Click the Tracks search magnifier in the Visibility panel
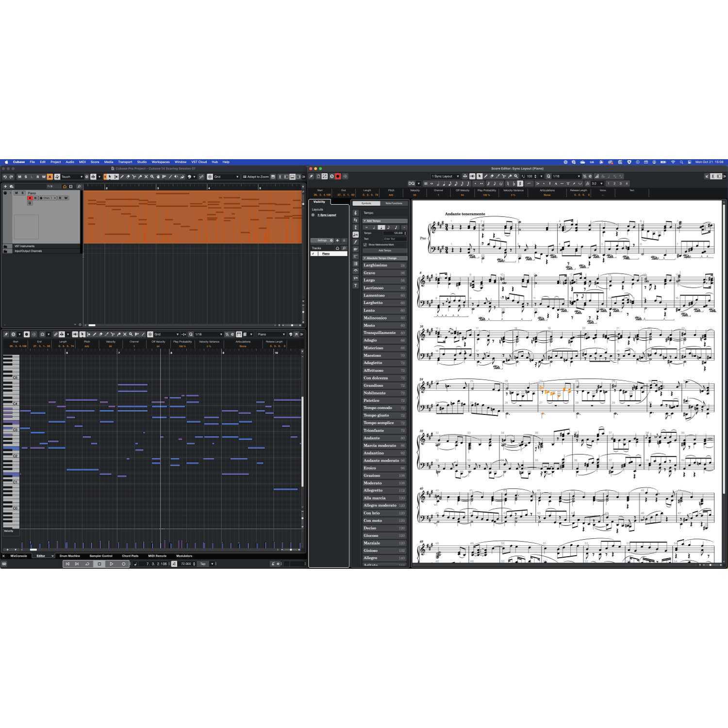Image resolution: width=728 pixels, height=728 pixels. [x=344, y=248]
